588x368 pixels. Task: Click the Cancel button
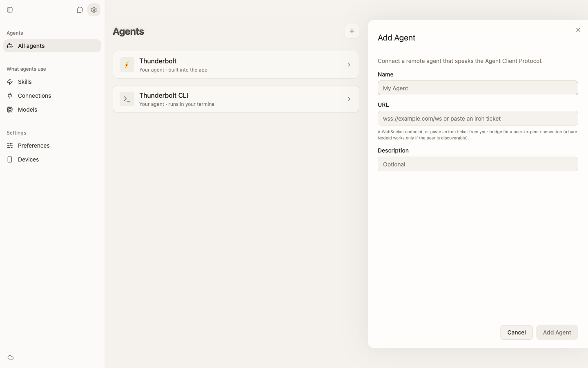517,332
